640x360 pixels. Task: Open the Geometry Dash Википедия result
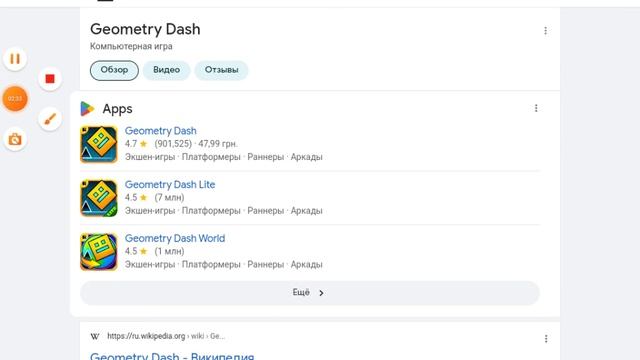point(172,356)
